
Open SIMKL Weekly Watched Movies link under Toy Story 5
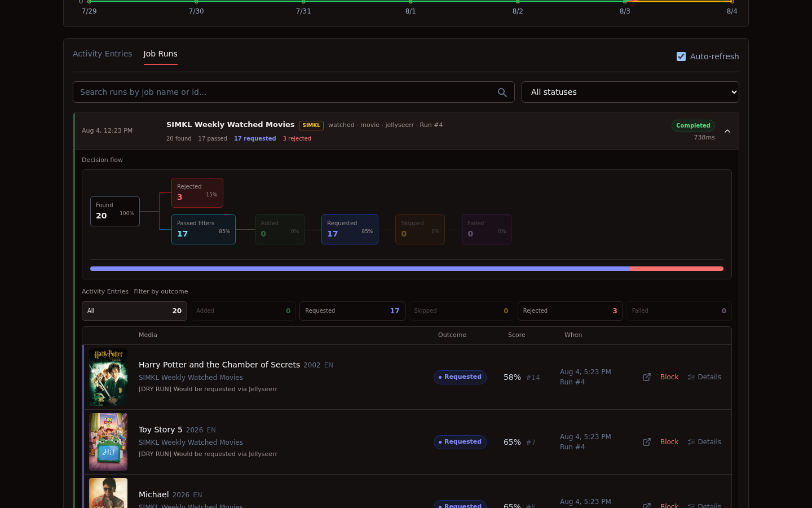[x=191, y=443]
